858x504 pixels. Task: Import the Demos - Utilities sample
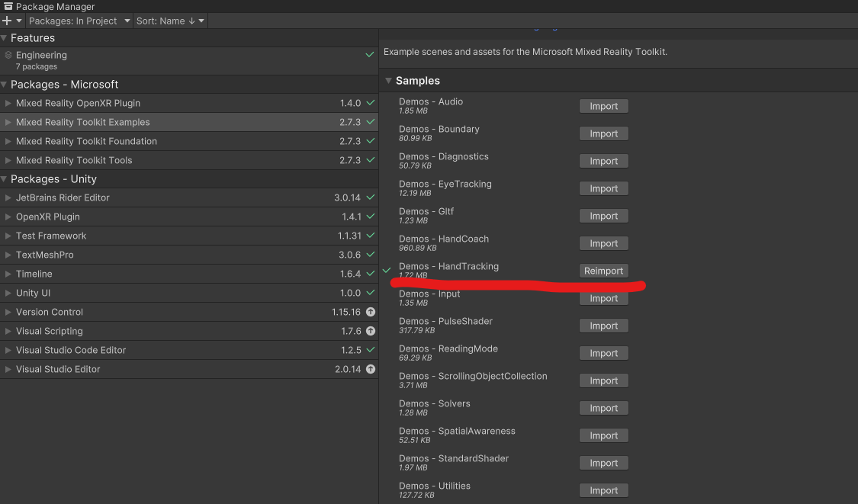603,491
